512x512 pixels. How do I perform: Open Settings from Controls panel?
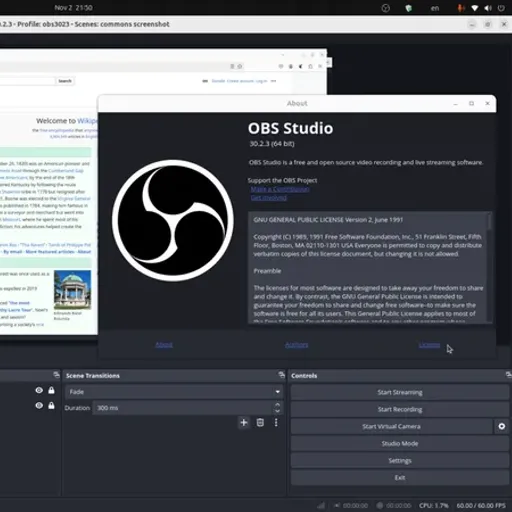pos(400,461)
